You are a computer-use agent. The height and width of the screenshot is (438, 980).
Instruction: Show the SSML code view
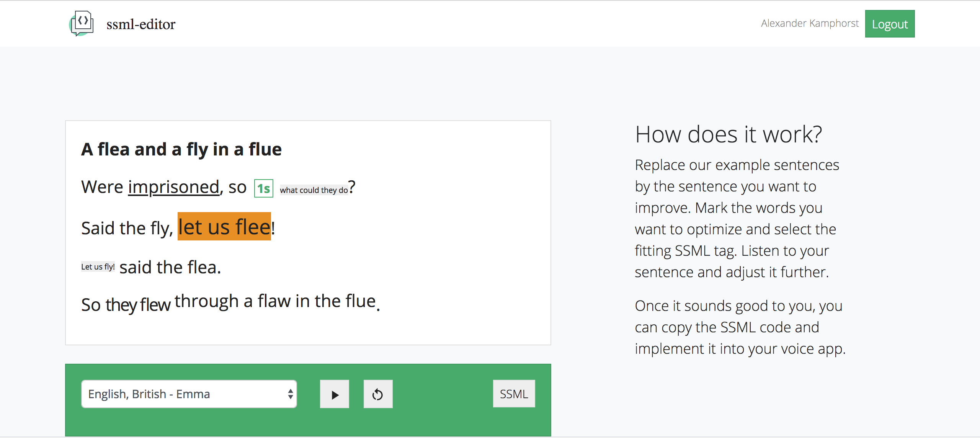coord(514,394)
